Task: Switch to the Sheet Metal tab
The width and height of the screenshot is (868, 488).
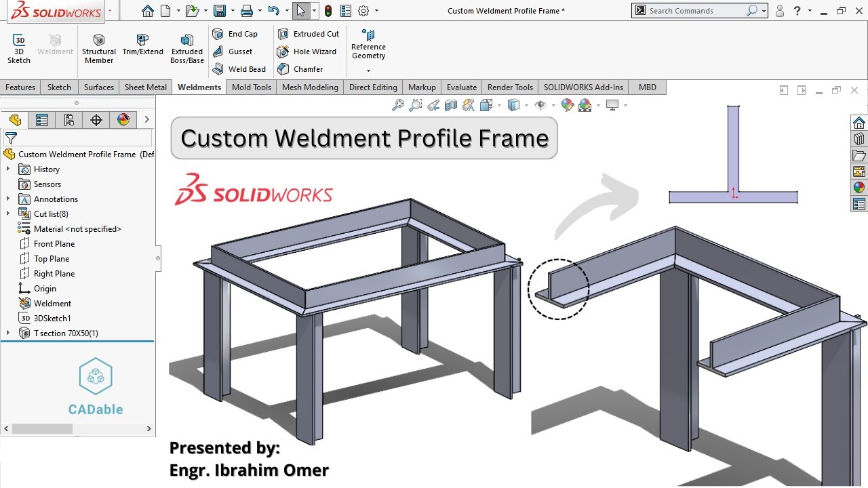Action: point(146,87)
